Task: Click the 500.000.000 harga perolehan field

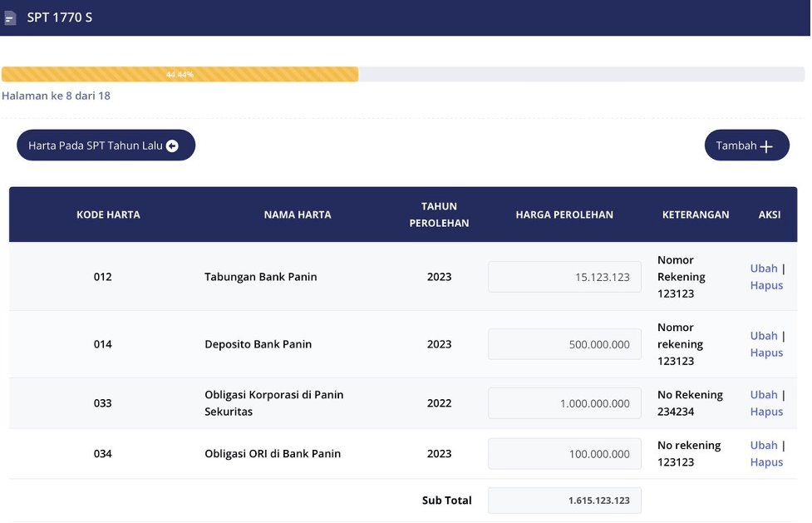Action: (x=564, y=344)
